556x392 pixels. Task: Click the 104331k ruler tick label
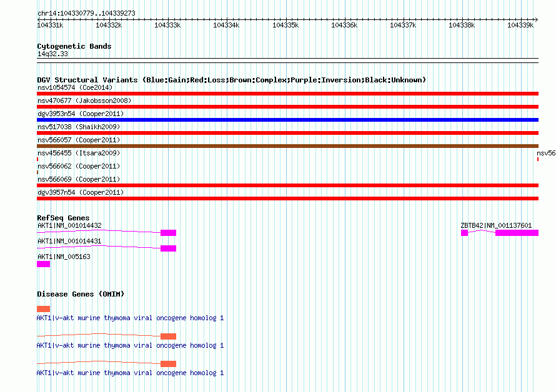point(50,25)
